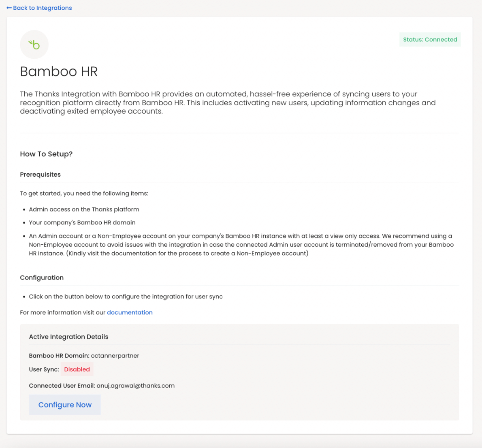The height and width of the screenshot is (448, 482).
Task: Click the User Sync label
Action: 44,369
